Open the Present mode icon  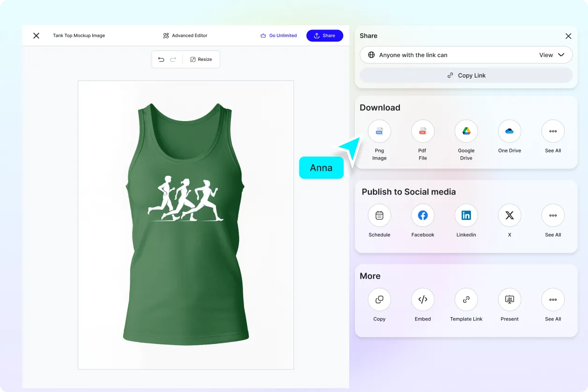pos(509,299)
